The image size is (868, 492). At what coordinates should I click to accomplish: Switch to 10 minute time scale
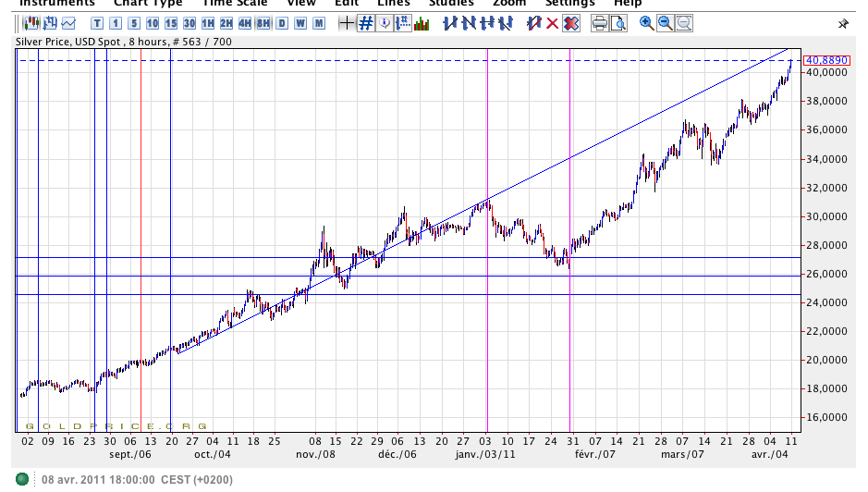click(x=153, y=23)
